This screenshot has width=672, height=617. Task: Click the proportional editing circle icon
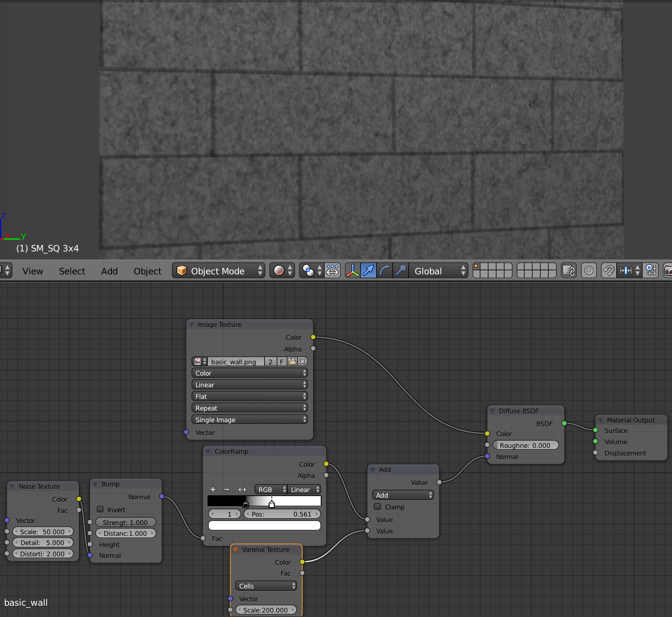coord(589,271)
